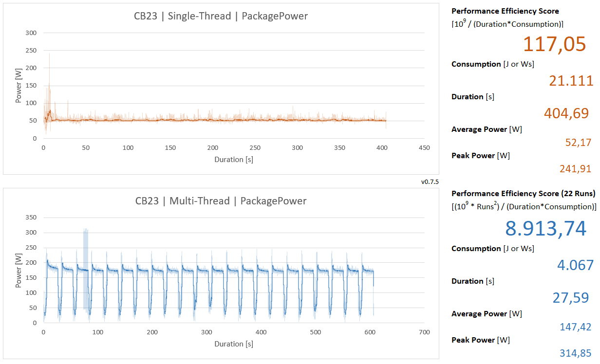Screen dimensions: 600x364
Task: Click the 450 tick on single-thread duration axis
Action: click(x=424, y=148)
